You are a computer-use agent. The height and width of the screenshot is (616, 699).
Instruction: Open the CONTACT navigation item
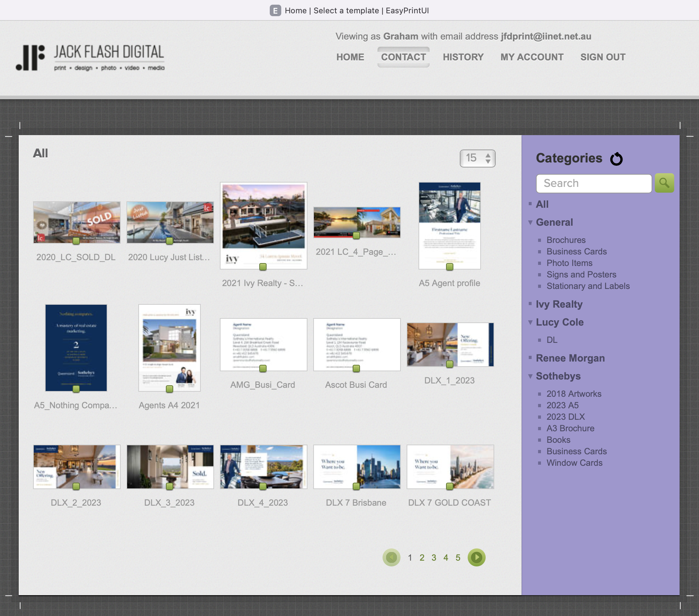pos(403,57)
